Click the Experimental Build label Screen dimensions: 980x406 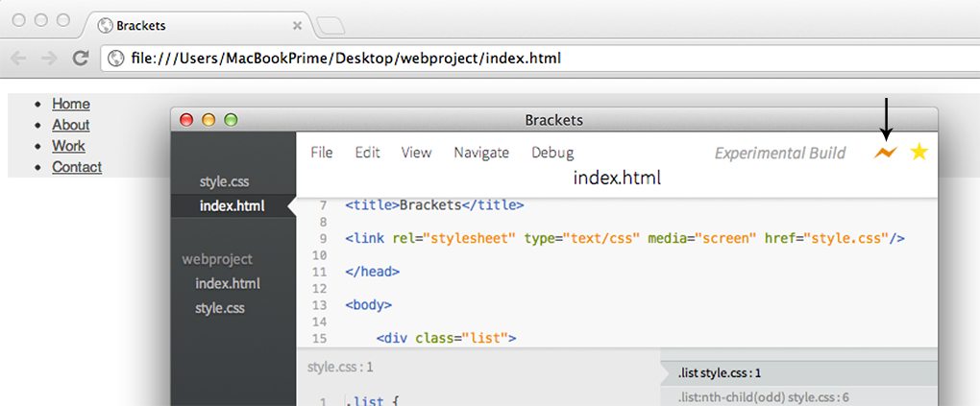point(780,153)
